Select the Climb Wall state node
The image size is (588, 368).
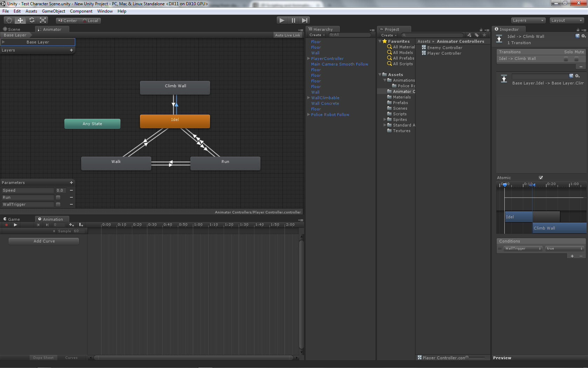click(175, 87)
